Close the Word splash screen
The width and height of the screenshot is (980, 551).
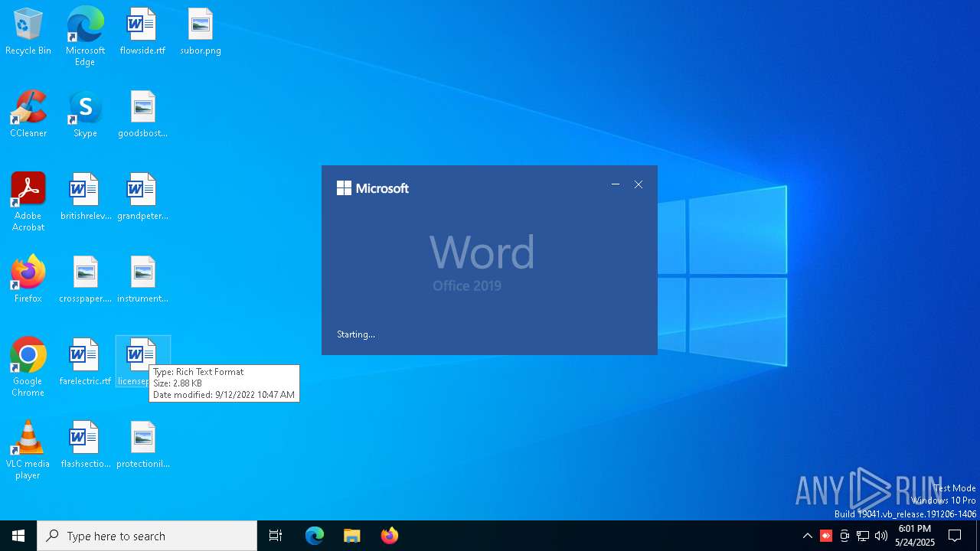(x=639, y=184)
